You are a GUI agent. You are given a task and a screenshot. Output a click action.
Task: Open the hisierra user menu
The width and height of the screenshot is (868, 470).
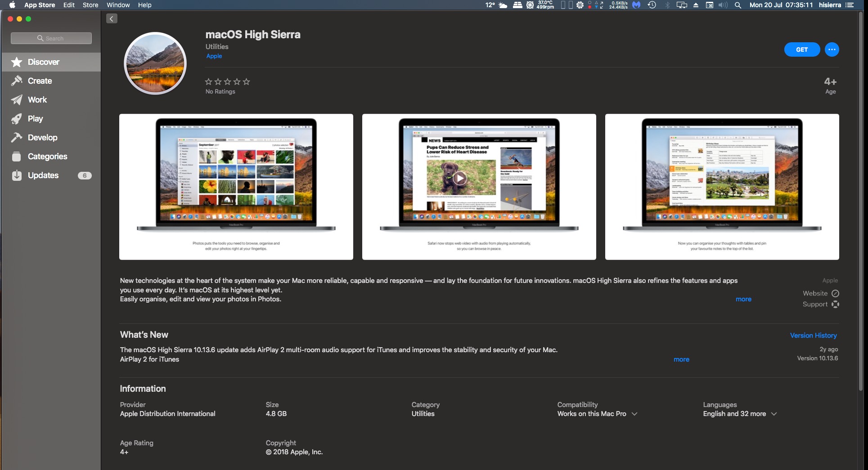830,5
